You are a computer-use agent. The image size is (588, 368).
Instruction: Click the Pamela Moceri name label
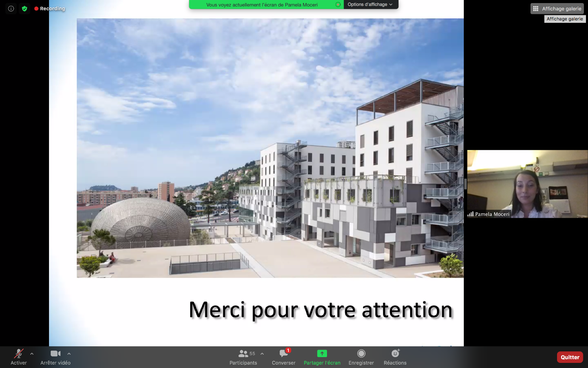pyautogui.click(x=492, y=214)
